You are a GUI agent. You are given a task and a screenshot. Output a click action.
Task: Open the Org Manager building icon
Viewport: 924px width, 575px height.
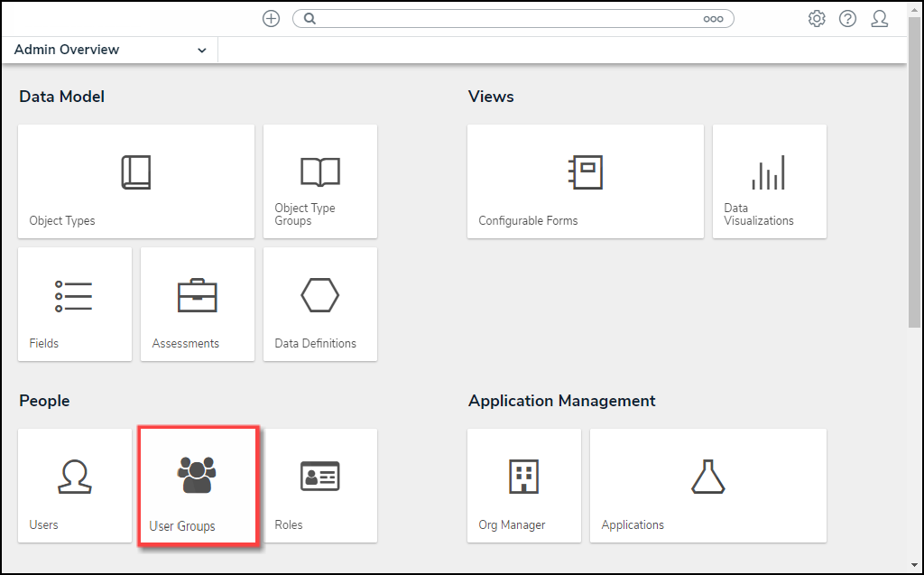[524, 477]
